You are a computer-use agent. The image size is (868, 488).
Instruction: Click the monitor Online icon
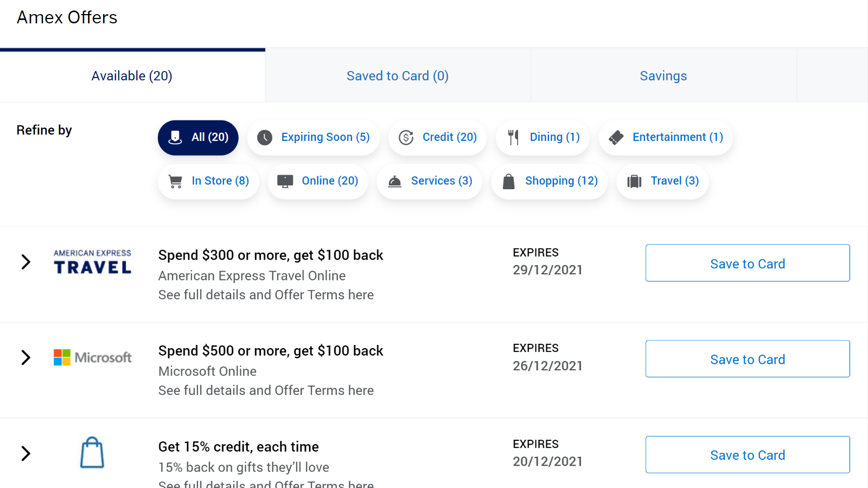[285, 182]
